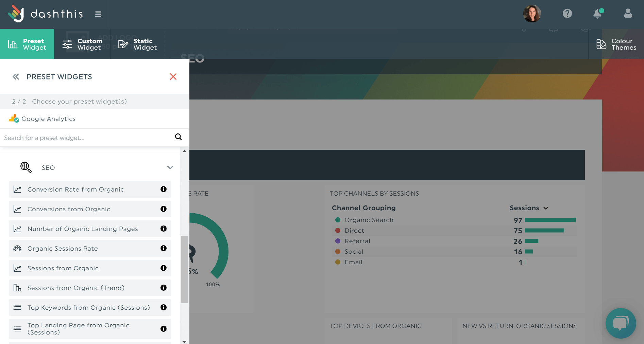Show info for Organic Sessions Rate
644x344 pixels.
point(164,248)
